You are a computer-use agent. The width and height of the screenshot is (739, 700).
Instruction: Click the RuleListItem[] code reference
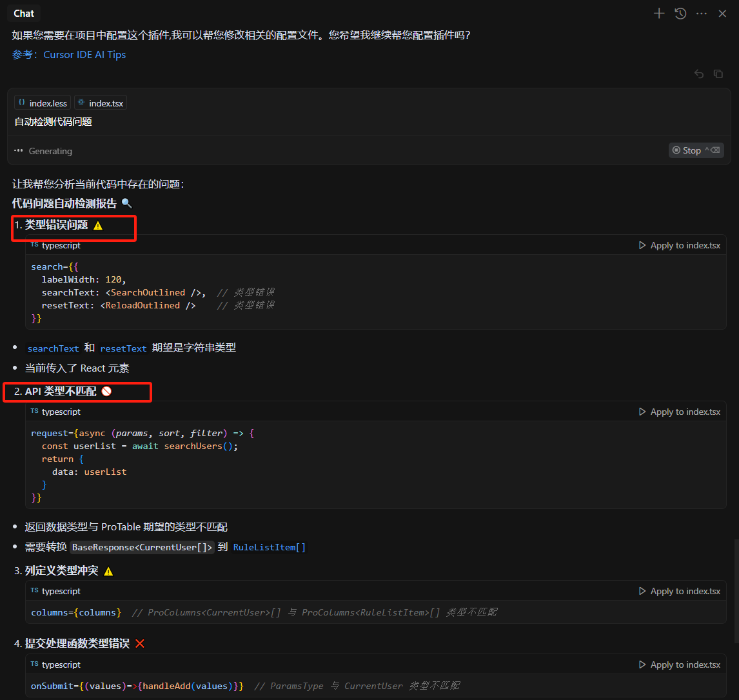pyautogui.click(x=269, y=547)
